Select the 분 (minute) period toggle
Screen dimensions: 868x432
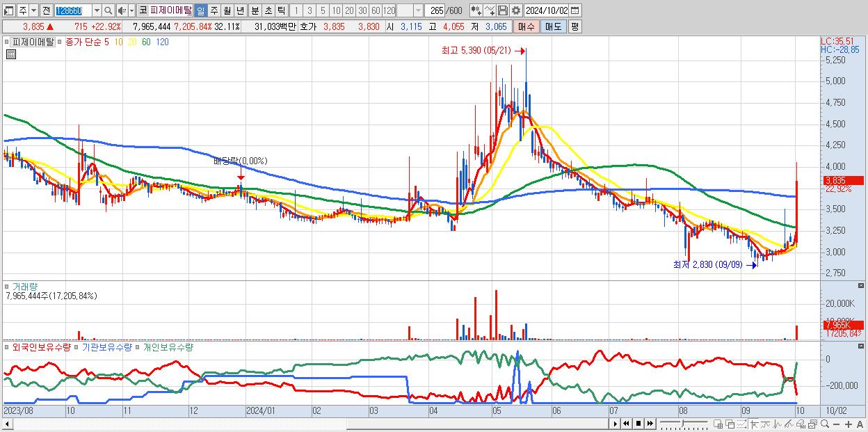click(255, 10)
